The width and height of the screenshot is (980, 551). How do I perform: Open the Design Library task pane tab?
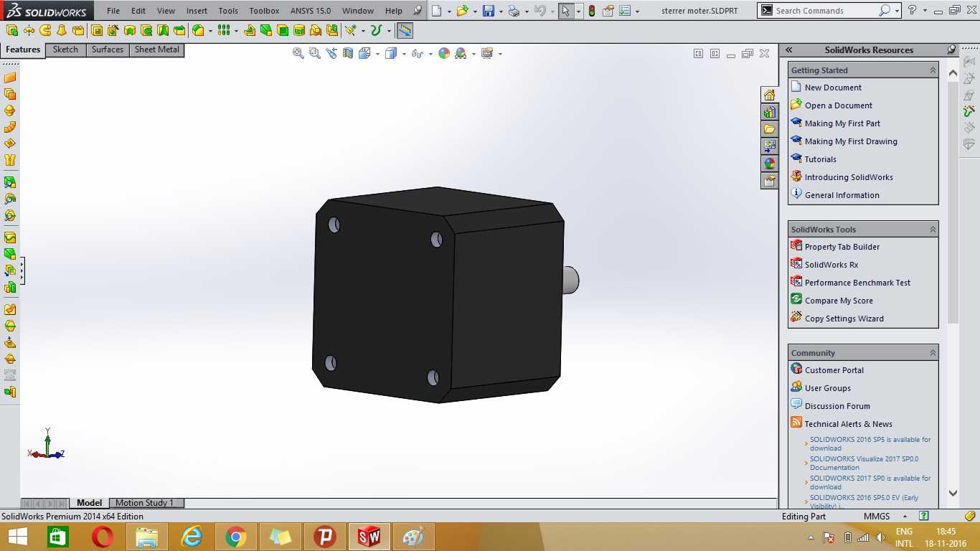[x=769, y=112]
